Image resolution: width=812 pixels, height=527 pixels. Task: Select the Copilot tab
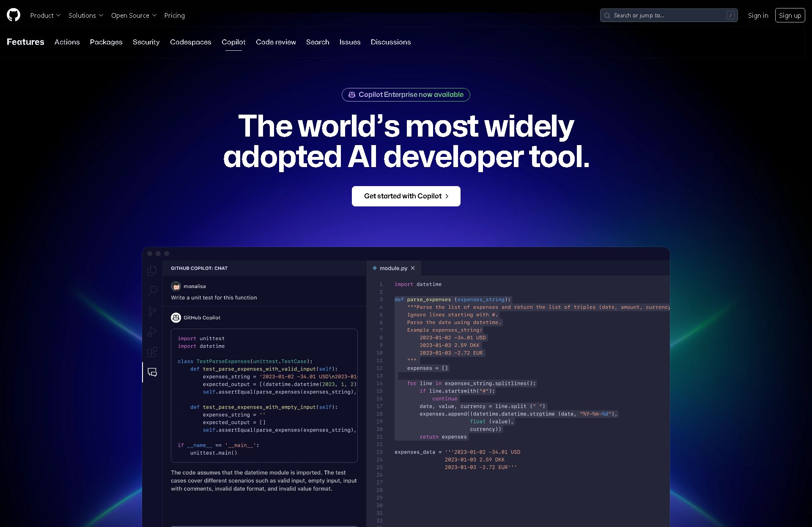233,42
